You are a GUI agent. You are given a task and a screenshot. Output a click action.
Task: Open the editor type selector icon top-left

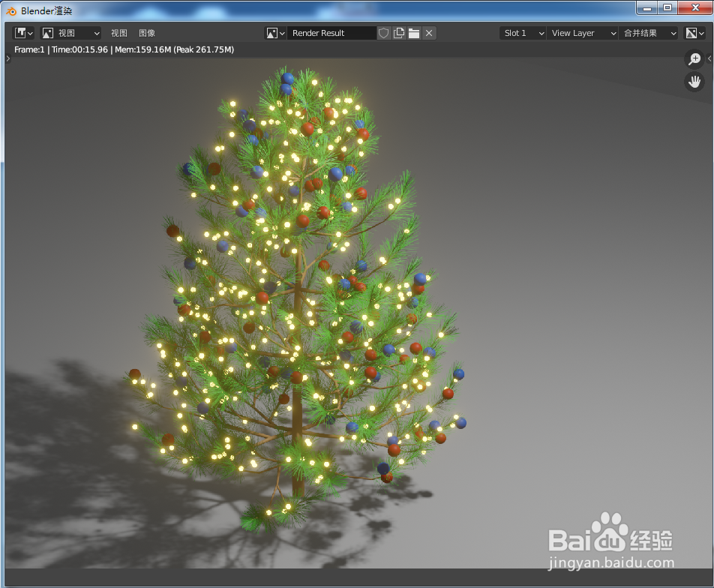pos(21,32)
